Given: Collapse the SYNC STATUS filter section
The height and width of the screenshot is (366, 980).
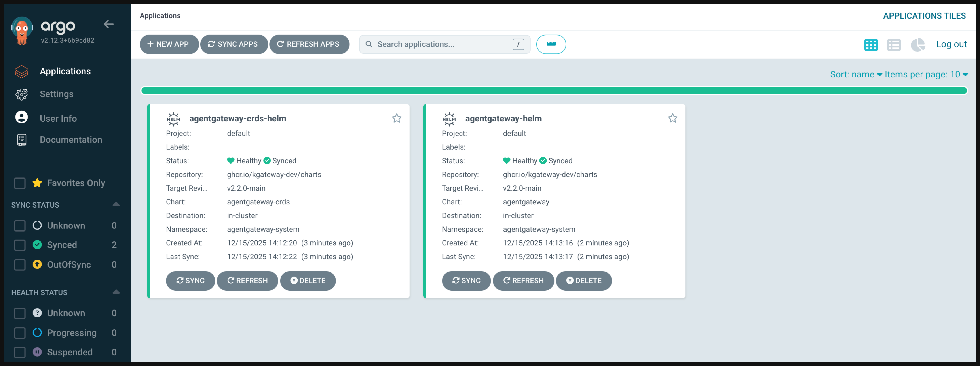Looking at the screenshot, I should (x=116, y=204).
